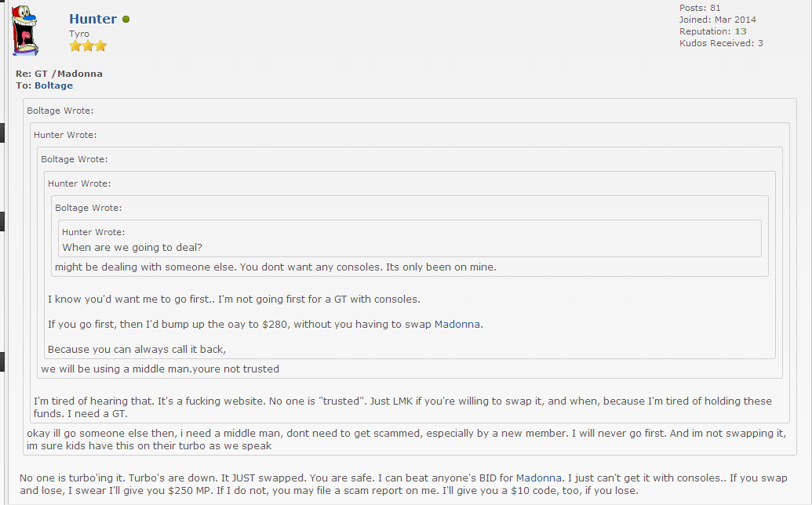
Task: Click the Tyro rank label
Action: click(x=79, y=34)
